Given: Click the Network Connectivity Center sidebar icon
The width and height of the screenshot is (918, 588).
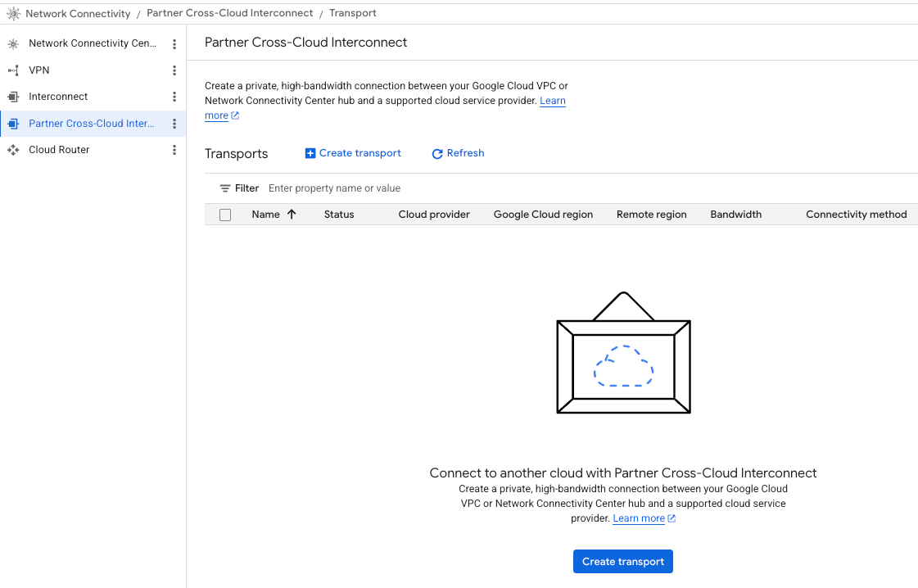Looking at the screenshot, I should (13, 44).
